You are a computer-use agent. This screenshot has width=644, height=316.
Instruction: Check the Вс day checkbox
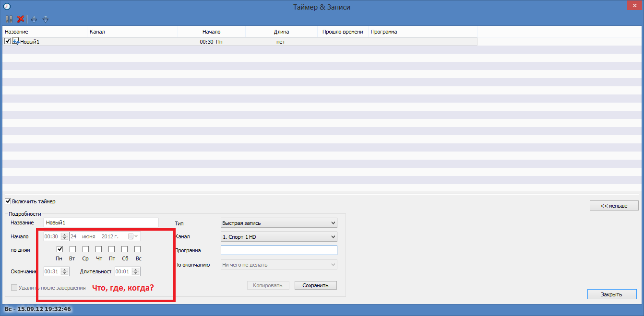point(137,249)
